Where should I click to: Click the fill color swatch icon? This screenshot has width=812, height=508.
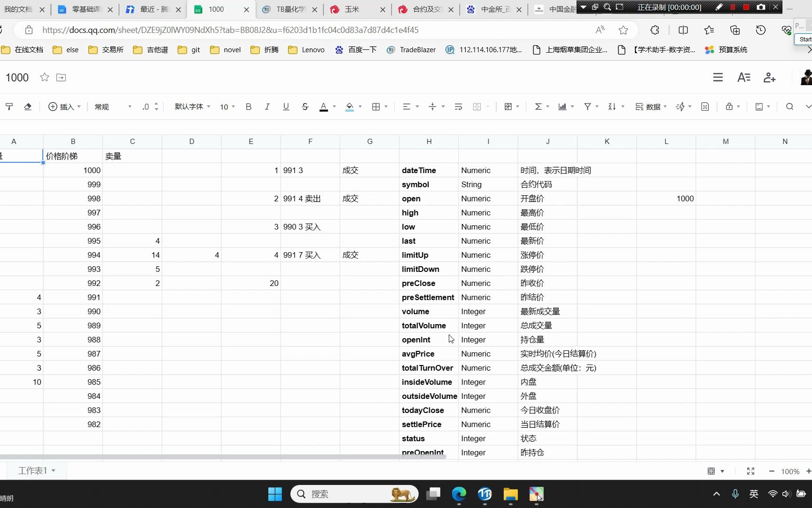[x=350, y=107]
